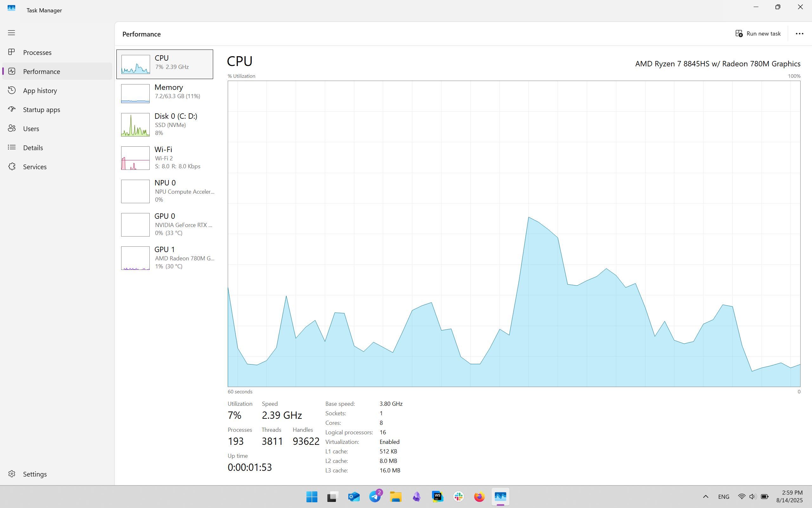Open the three-dot more options menu

pos(799,34)
